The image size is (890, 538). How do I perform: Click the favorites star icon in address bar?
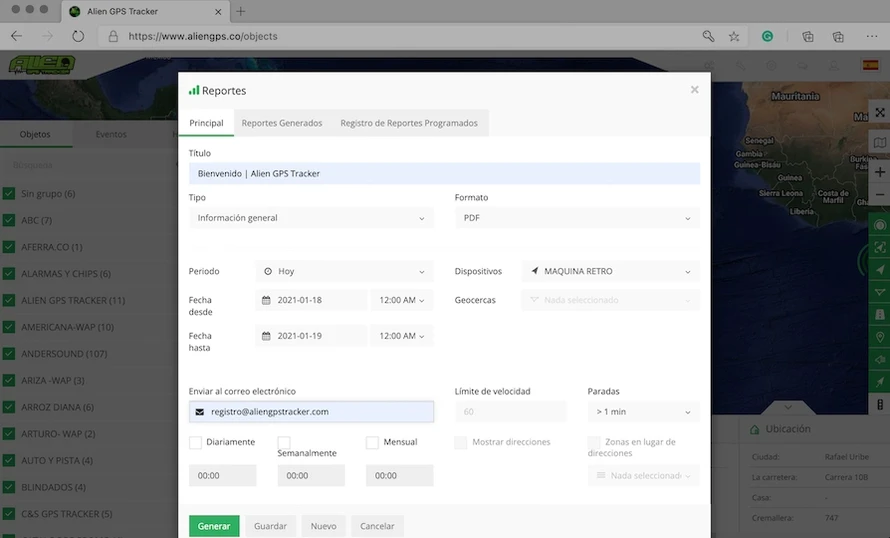[x=734, y=36]
